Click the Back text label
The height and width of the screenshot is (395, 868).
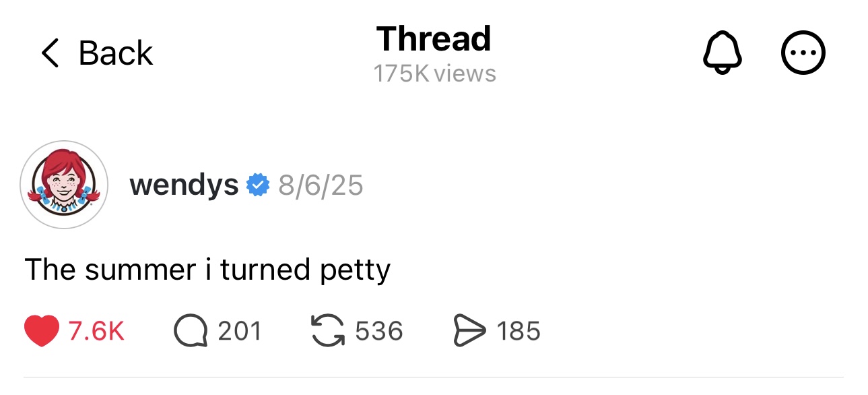pyautogui.click(x=116, y=53)
